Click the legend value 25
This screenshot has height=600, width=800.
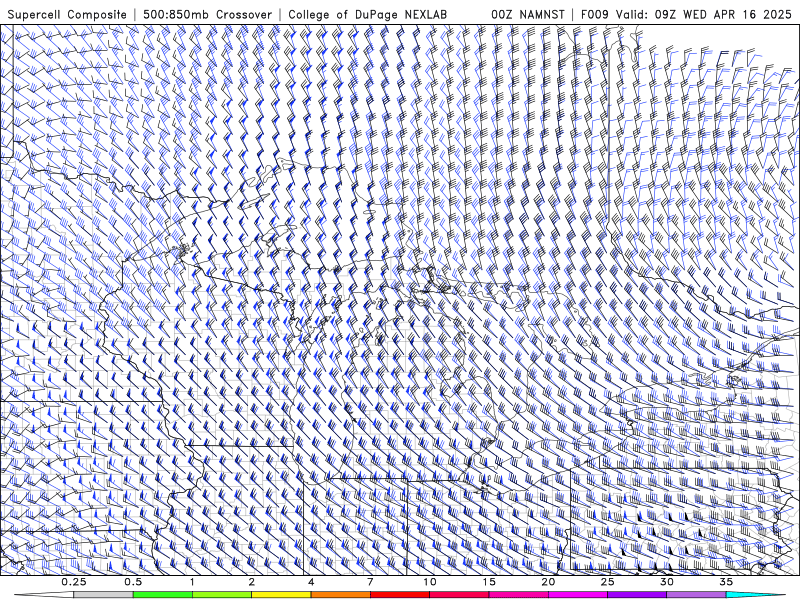[x=608, y=582]
